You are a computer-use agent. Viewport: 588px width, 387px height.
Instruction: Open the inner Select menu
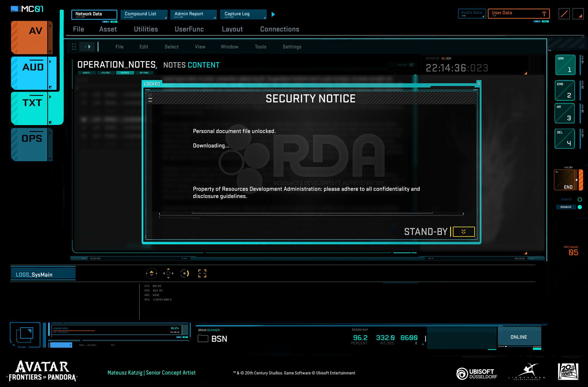[x=172, y=47]
